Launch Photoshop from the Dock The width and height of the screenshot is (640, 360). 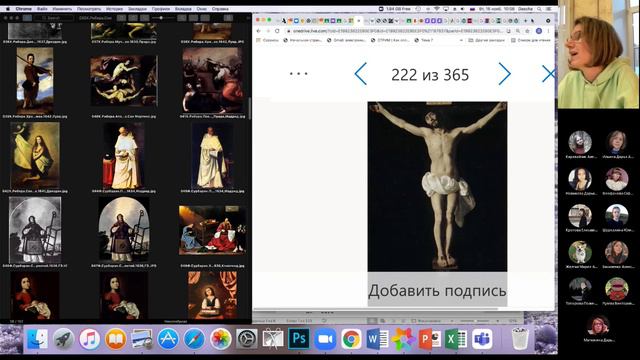(299, 339)
